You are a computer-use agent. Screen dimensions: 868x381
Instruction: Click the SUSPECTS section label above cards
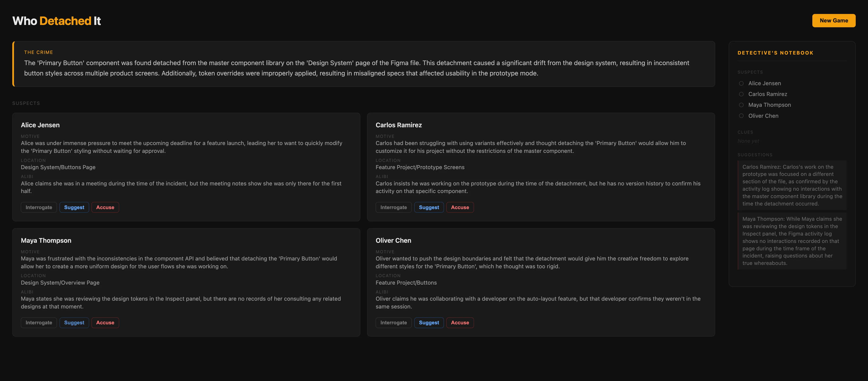(26, 103)
